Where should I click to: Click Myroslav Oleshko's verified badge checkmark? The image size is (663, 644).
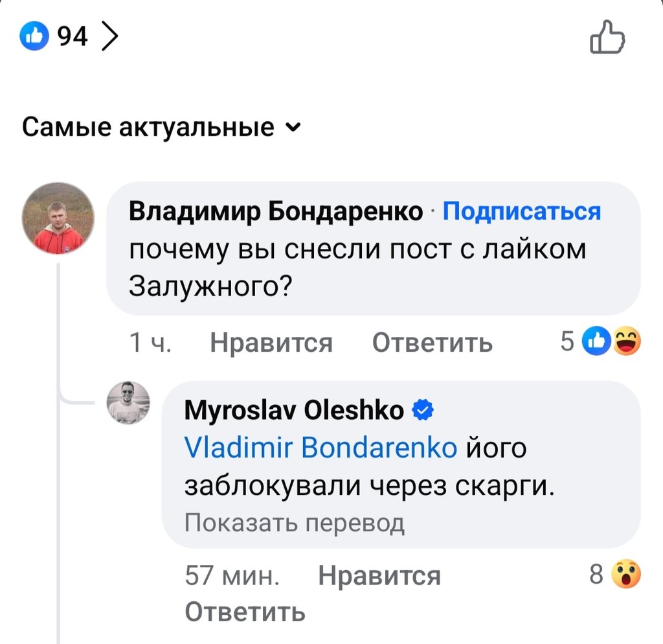coord(424,409)
